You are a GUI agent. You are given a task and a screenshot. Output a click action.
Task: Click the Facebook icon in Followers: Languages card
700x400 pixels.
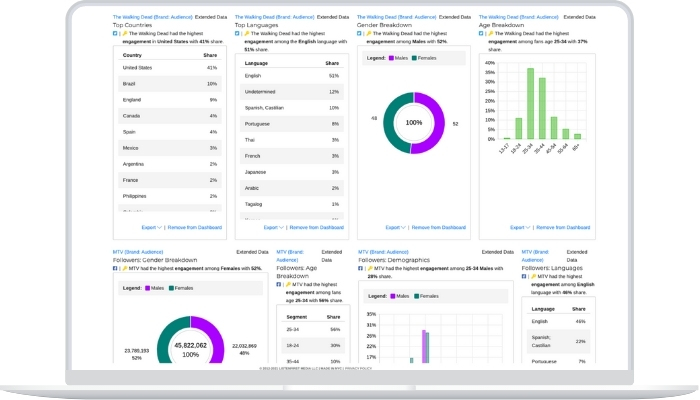(524, 276)
